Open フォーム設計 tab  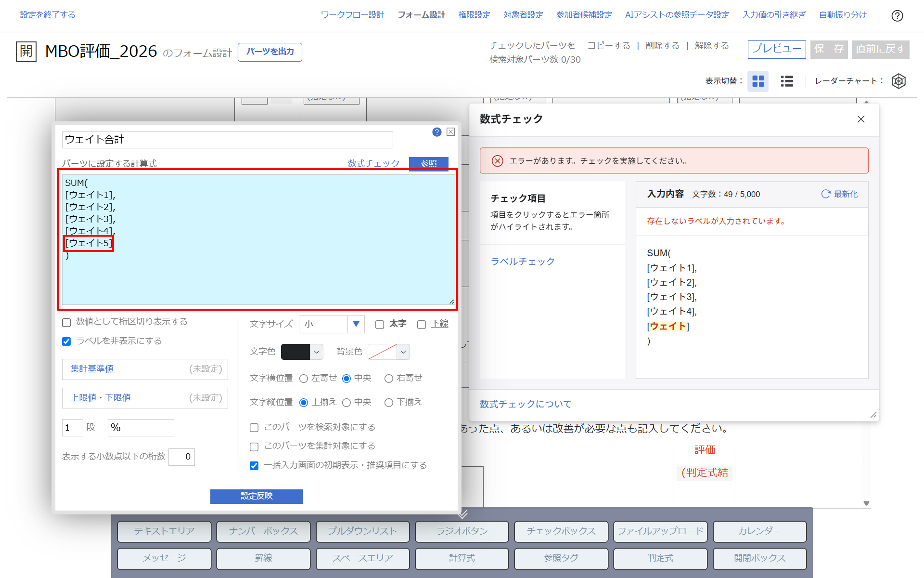(421, 15)
